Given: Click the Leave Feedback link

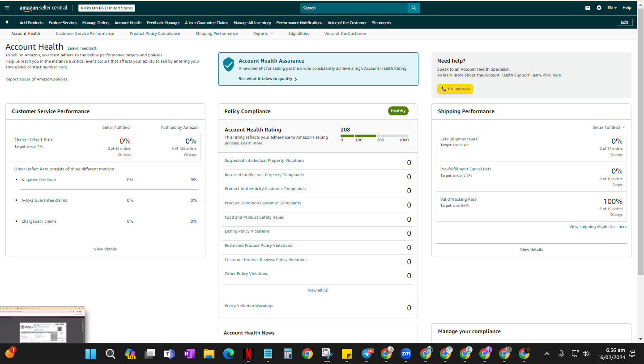Looking at the screenshot, I should pyautogui.click(x=82, y=48).
